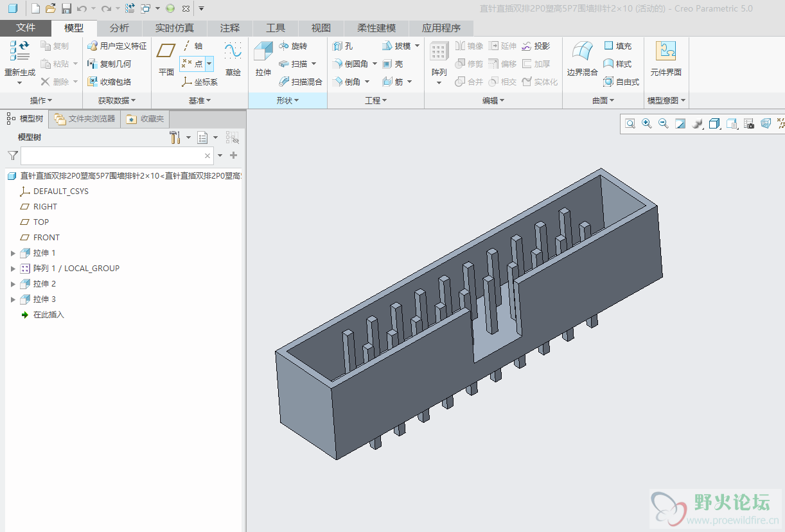This screenshot has height=532, width=785.
Task: Click the Component Interface (元件界面) icon
Action: [666, 59]
